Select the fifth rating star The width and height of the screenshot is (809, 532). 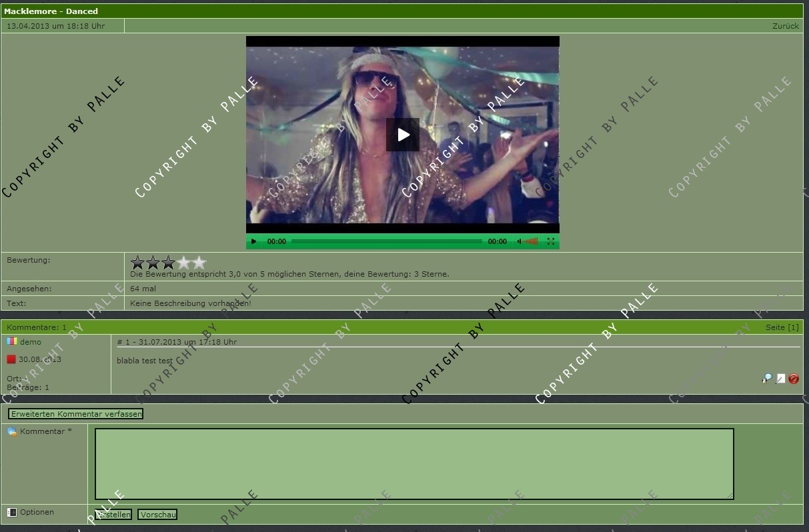tap(199, 263)
